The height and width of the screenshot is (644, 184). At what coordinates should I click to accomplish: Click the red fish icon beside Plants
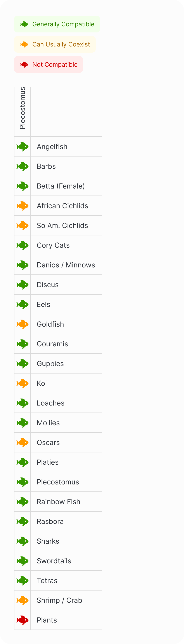pos(23,620)
